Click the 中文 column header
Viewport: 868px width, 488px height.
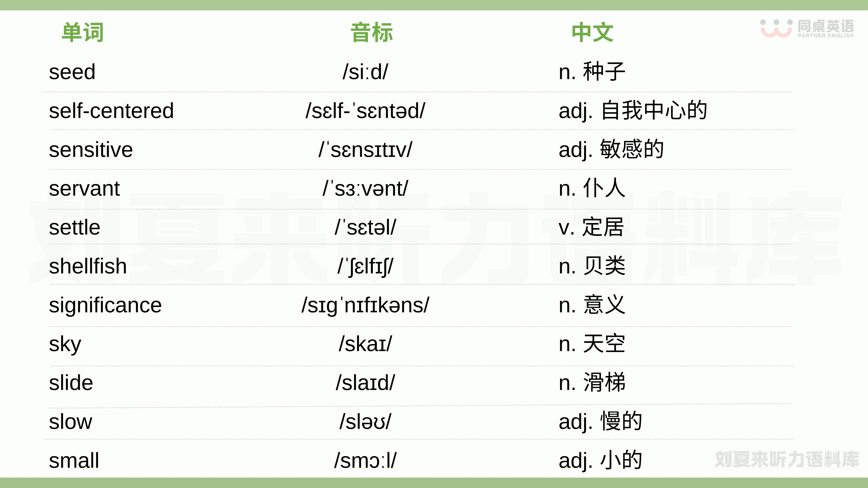point(592,33)
